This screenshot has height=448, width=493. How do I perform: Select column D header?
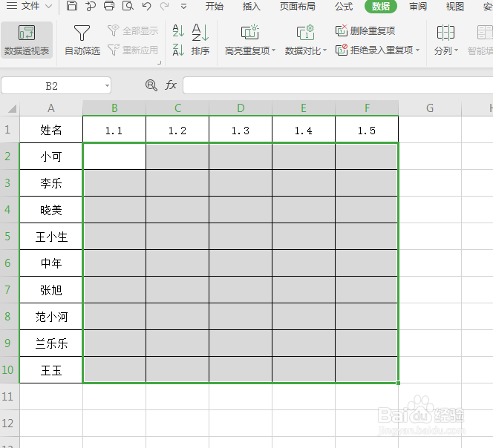tap(241, 108)
